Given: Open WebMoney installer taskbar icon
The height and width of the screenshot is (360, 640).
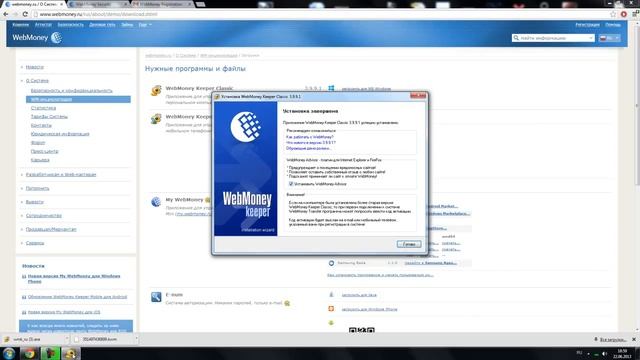Looking at the screenshot, I should (71, 353).
